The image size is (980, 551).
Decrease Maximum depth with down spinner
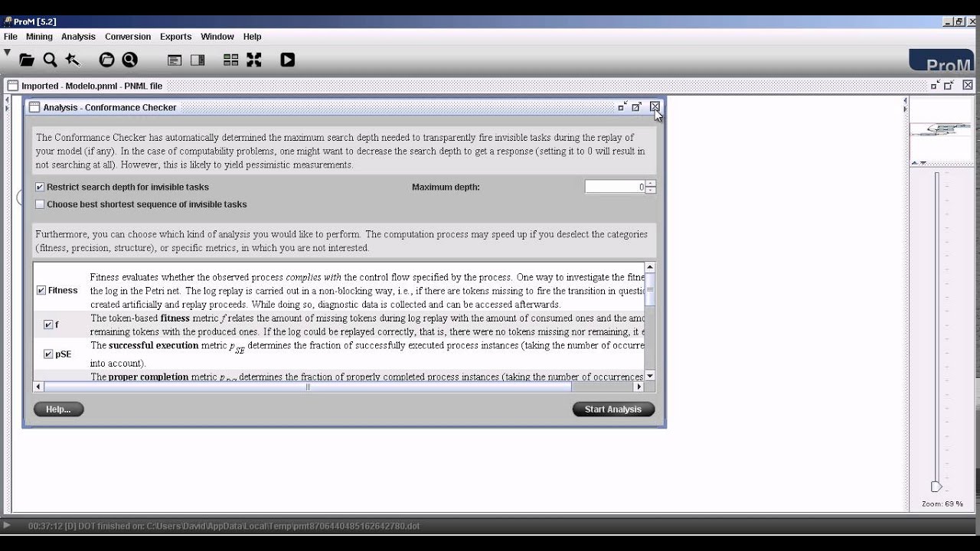651,190
